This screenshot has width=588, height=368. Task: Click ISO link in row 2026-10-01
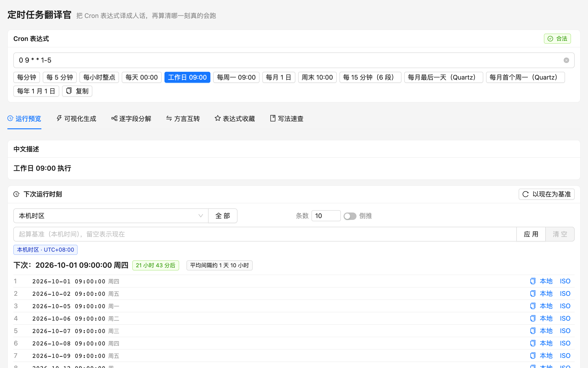tap(565, 281)
